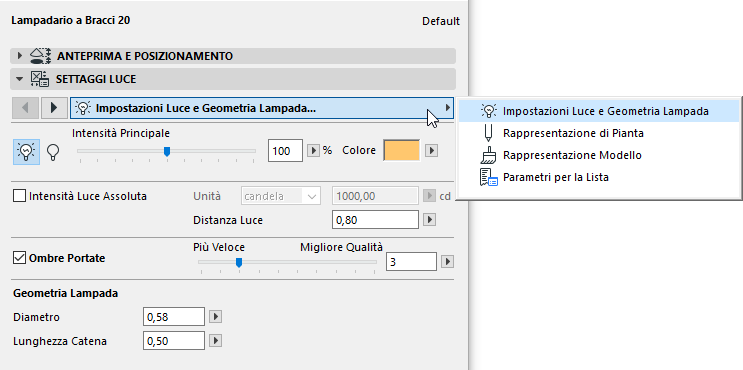
Task: Click the Più Veloce label
Action: (x=219, y=247)
